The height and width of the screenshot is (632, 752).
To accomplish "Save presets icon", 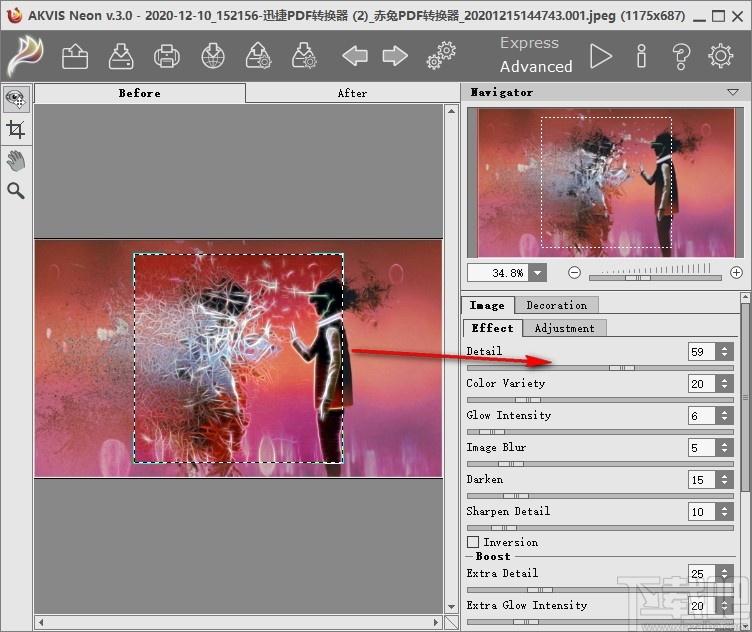I will pyautogui.click(x=304, y=56).
